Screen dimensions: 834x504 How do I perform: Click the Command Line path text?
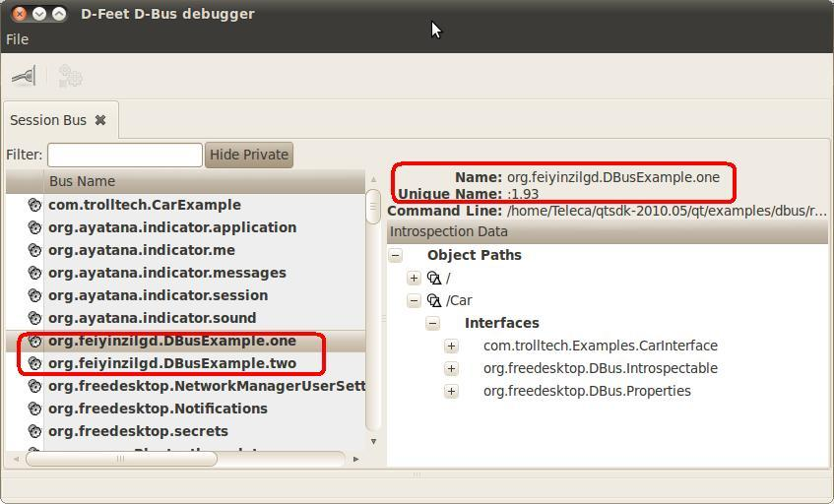pyautogui.click(x=667, y=211)
